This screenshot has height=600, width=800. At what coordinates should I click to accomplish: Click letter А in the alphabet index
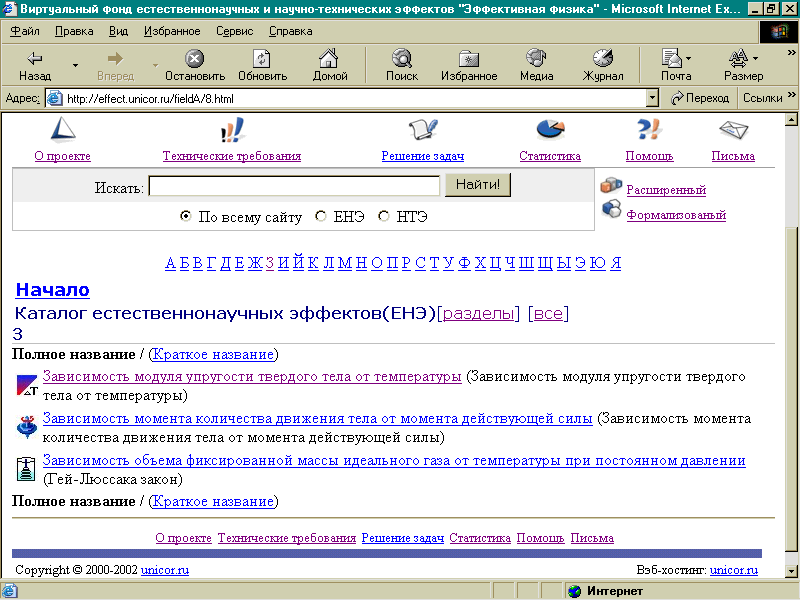pos(170,263)
